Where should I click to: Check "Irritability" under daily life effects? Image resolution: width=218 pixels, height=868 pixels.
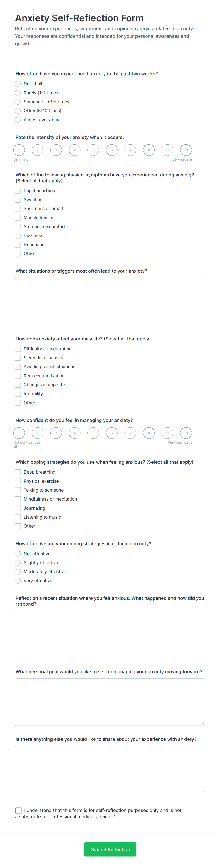(18, 393)
